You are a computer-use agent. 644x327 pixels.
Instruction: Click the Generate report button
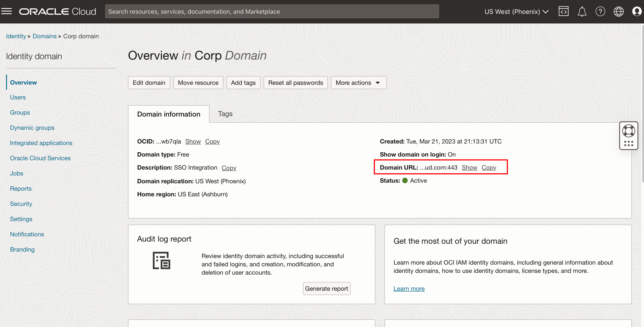pos(327,289)
